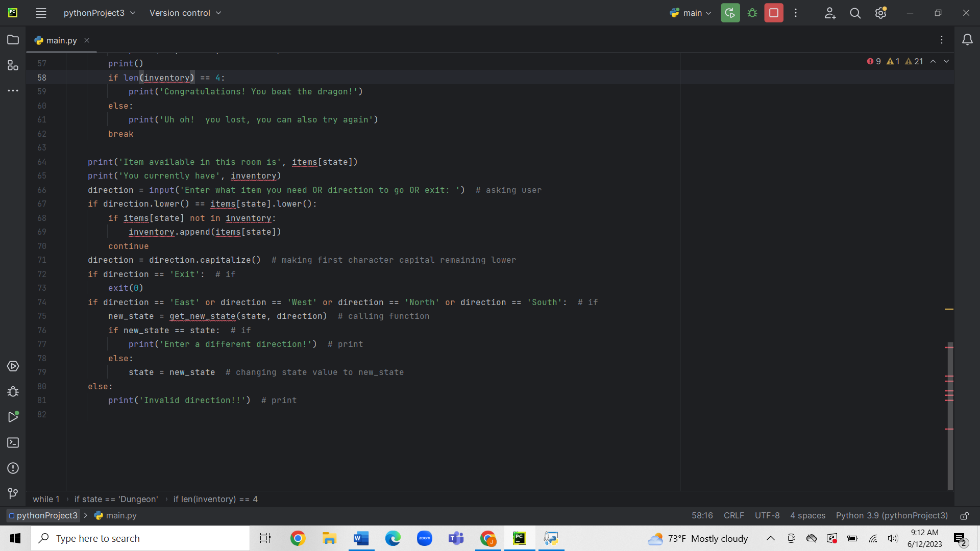
Task: Open the Version control dropdown
Action: (x=185, y=13)
